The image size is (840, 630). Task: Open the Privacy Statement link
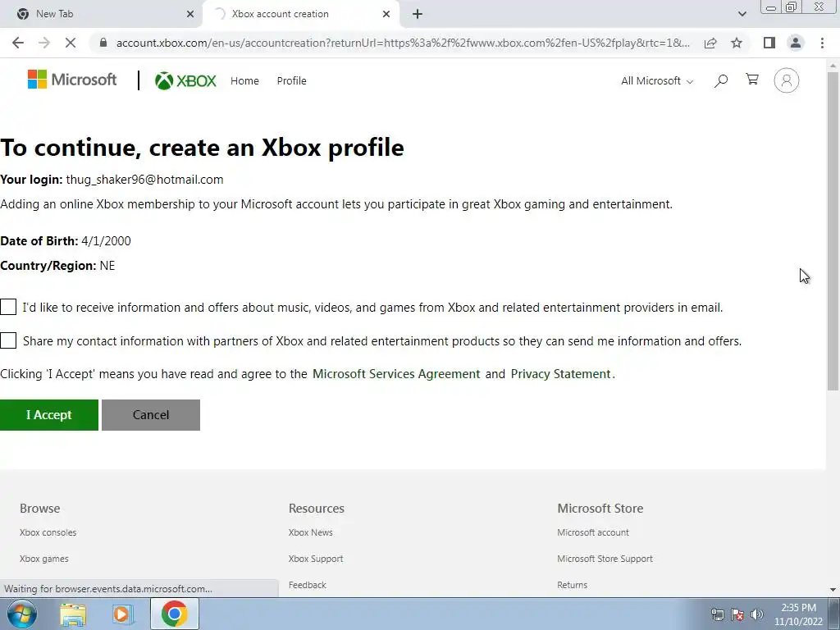tap(560, 374)
